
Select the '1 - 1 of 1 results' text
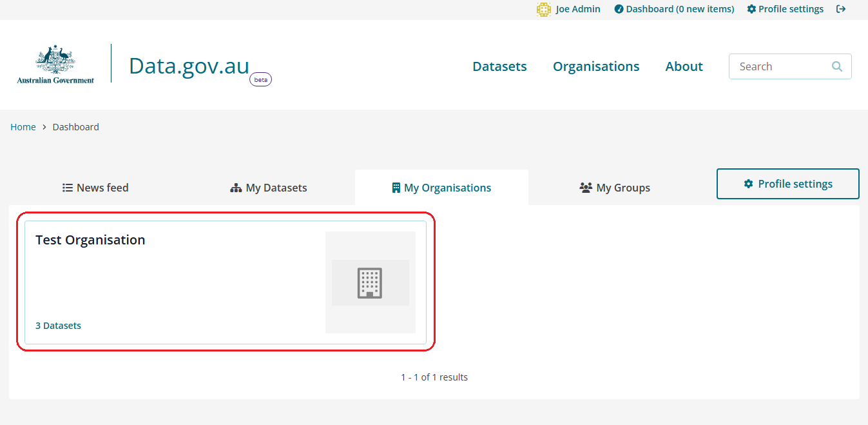[434, 377]
